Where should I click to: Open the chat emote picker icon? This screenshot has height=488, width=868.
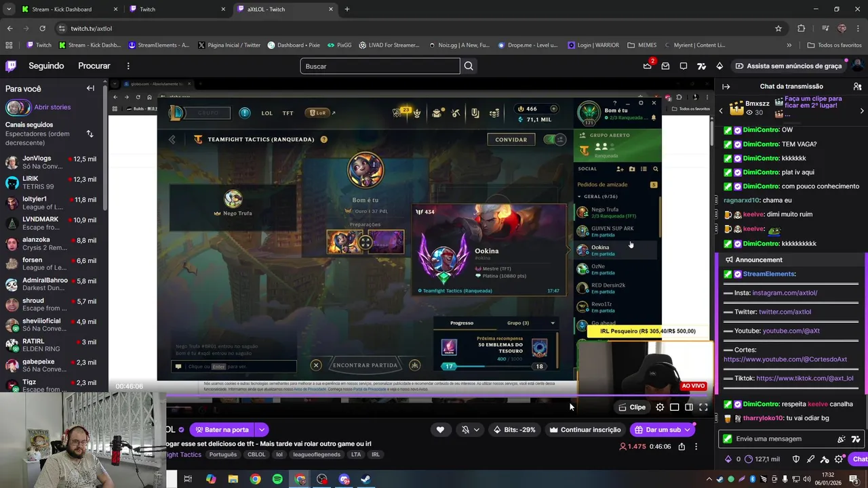856,439
